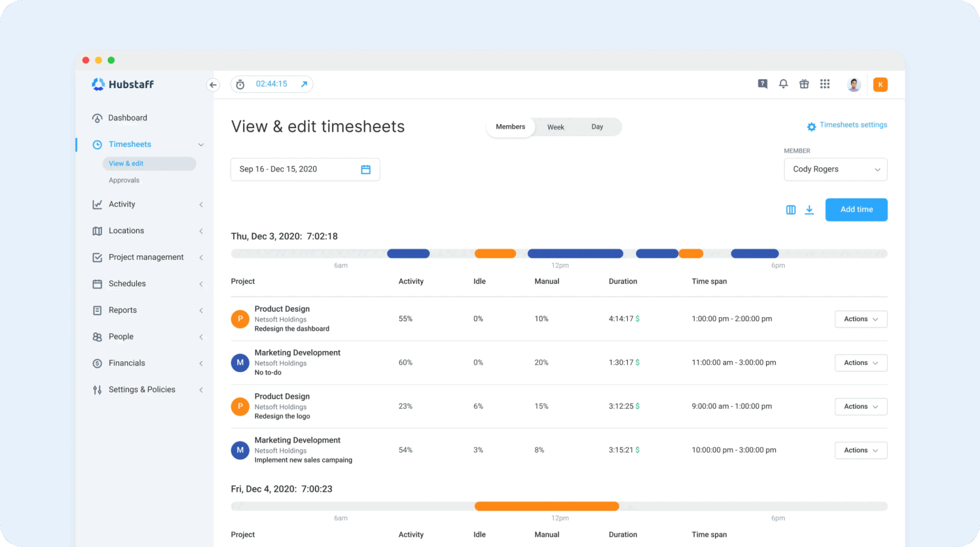Expand the Locations menu chevron
Image resolution: width=980 pixels, height=547 pixels.
201,231
